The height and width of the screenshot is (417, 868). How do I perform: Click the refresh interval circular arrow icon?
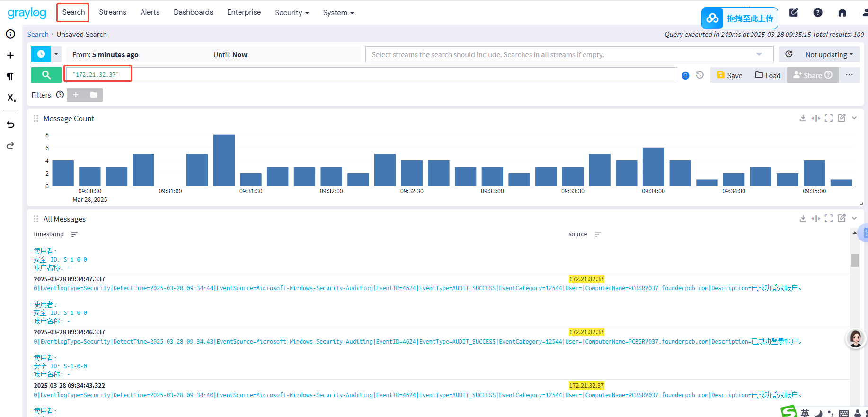point(789,54)
